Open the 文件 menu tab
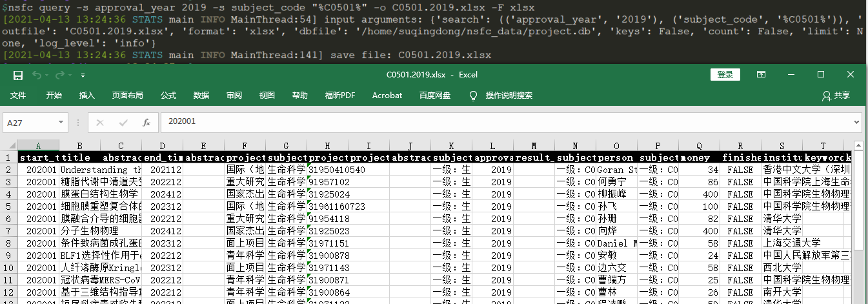The height and width of the screenshot is (304, 868). point(18,96)
